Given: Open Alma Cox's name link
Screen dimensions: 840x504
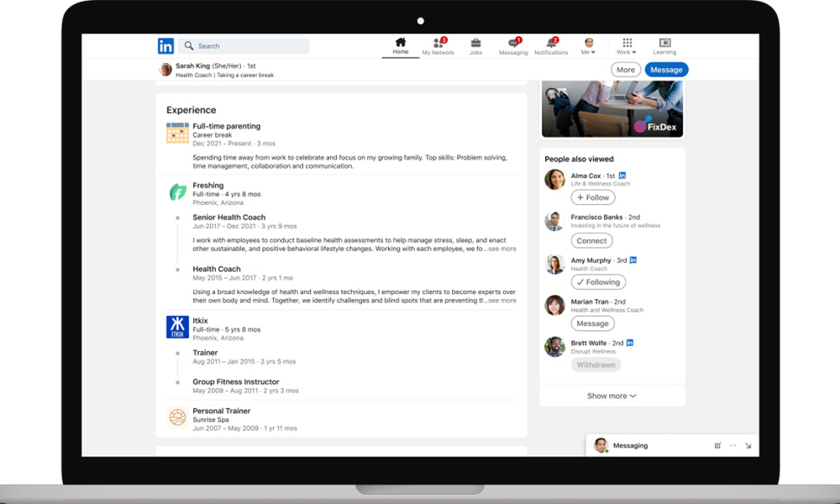Looking at the screenshot, I should (585, 176).
